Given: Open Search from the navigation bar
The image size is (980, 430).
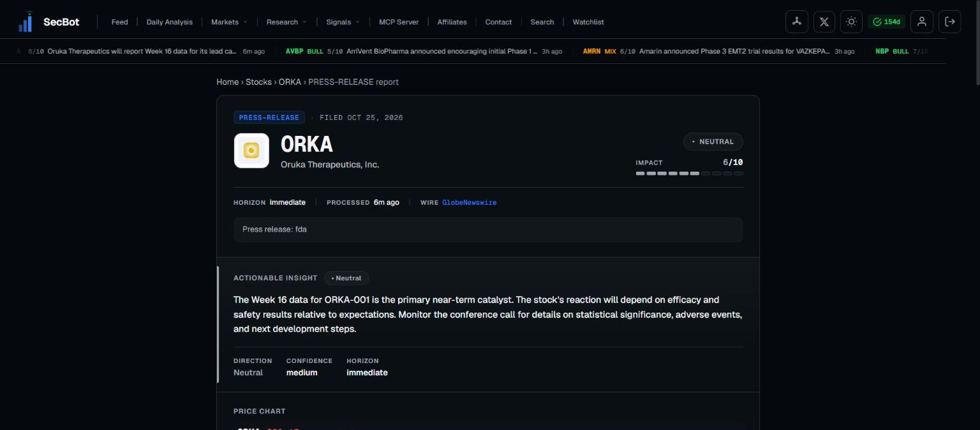Looking at the screenshot, I should 542,22.
